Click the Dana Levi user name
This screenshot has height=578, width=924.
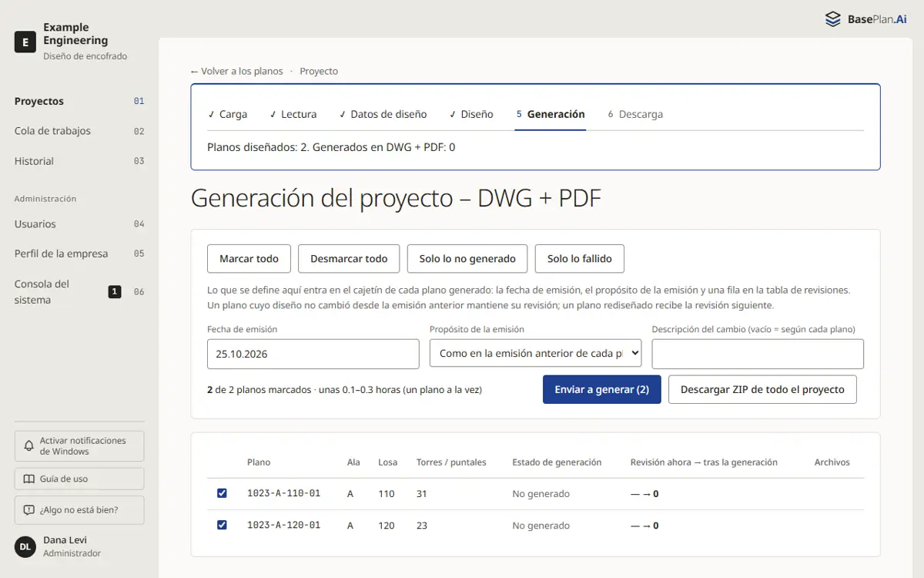pos(65,540)
